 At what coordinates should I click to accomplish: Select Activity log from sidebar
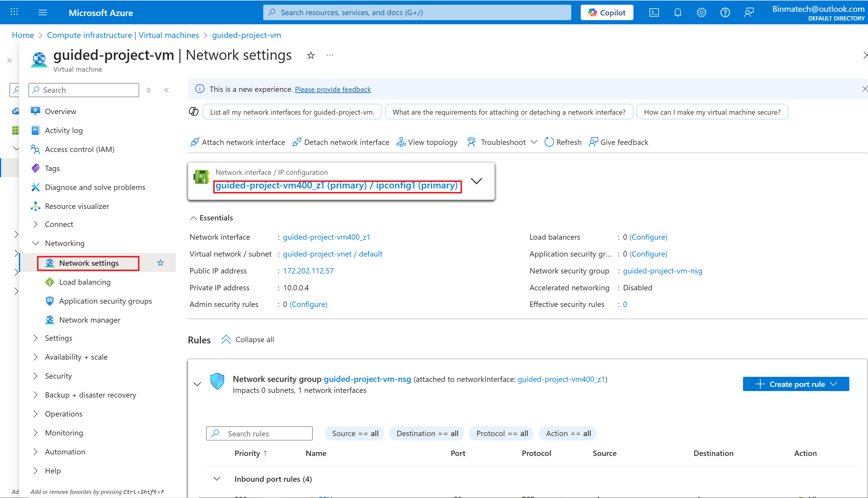(x=64, y=130)
